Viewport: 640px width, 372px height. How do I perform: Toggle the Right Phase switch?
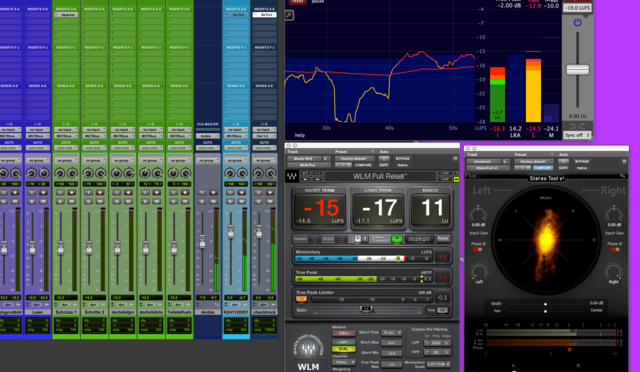coord(615,249)
